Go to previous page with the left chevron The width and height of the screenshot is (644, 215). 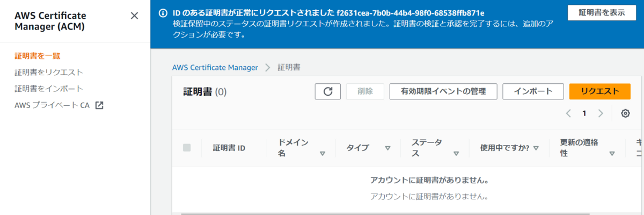tap(569, 113)
